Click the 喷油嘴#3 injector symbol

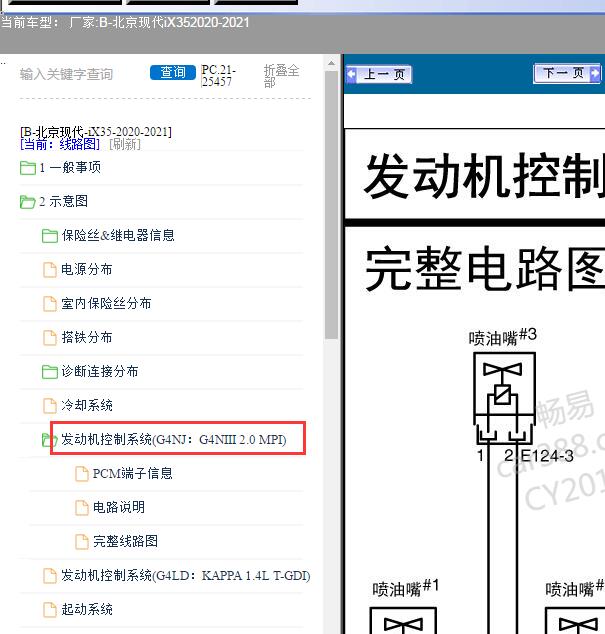(x=505, y=398)
